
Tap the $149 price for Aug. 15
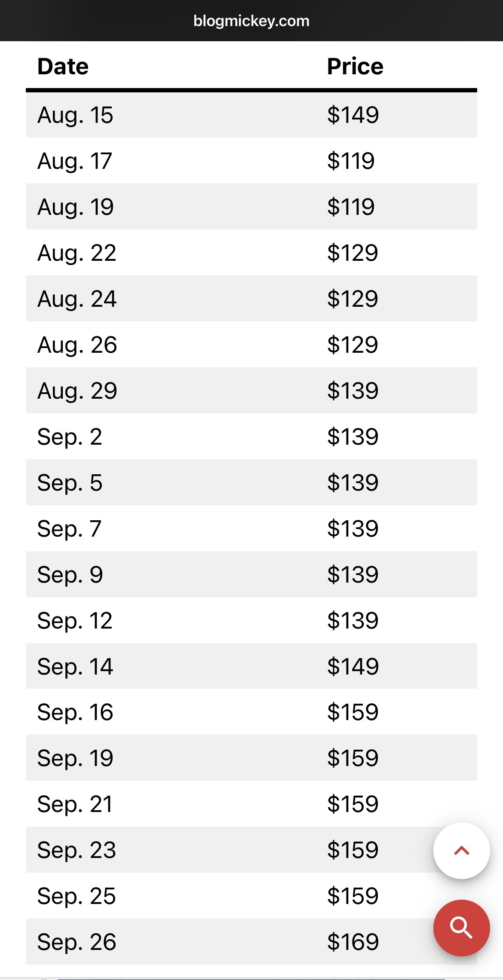353,115
